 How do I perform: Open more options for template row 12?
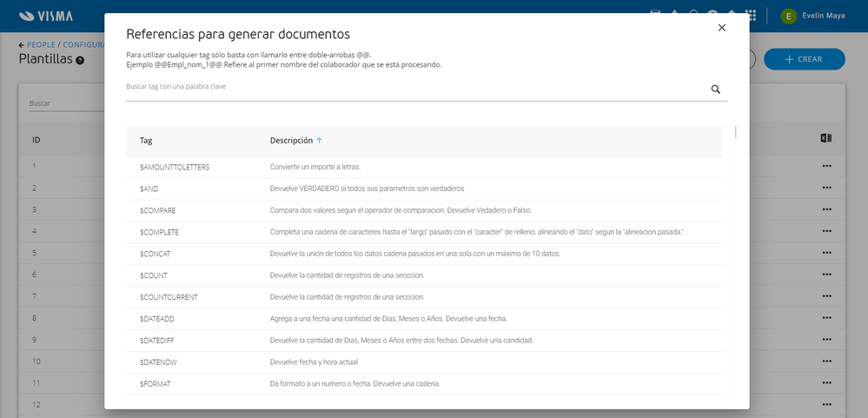point(827,404)
